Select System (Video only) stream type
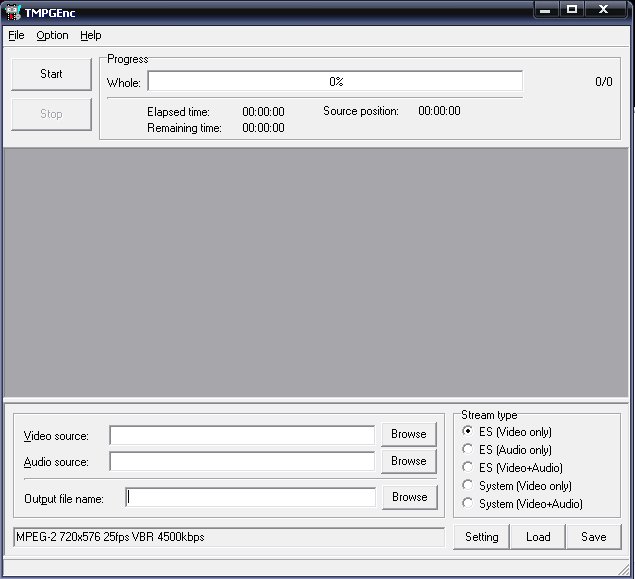Screen dimensions: 635x579 coord(517,485)
